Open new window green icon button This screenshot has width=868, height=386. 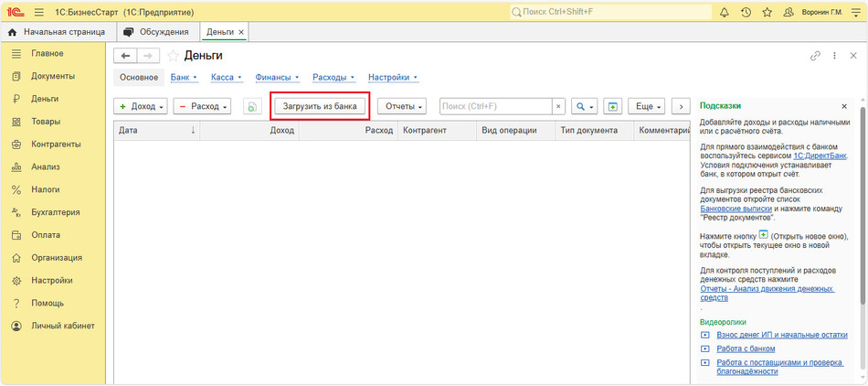click(613, 107)
